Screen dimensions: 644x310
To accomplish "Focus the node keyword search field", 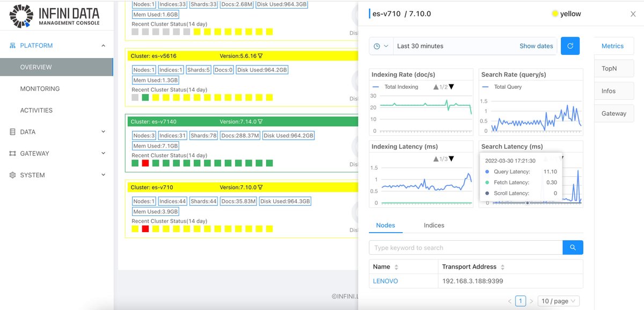I will (466, 247).
